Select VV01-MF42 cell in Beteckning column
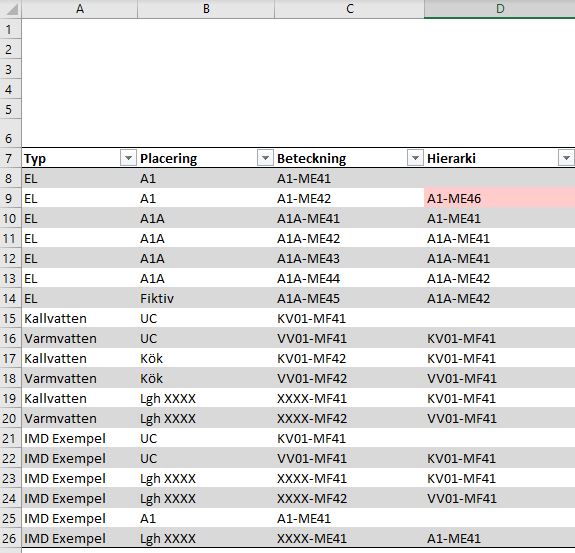Image resolution: width=575 pixels, height=553 pixels. pos(349,378)
